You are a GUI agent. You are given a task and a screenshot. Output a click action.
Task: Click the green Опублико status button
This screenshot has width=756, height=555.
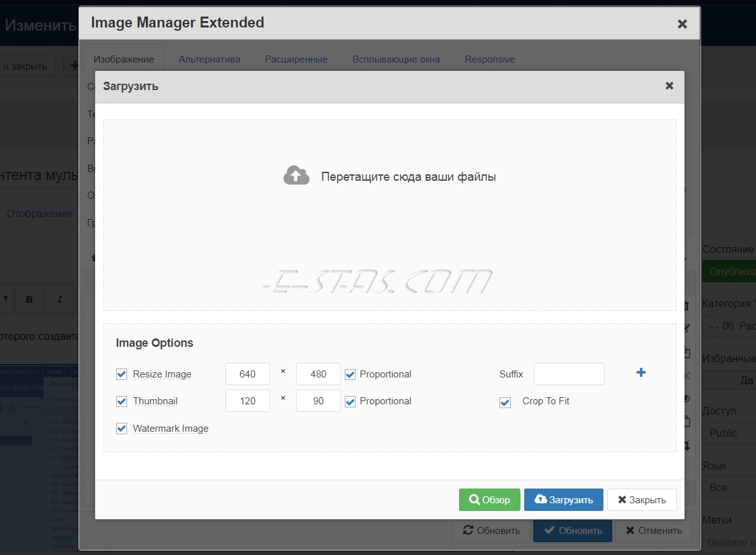coord(729,271)
